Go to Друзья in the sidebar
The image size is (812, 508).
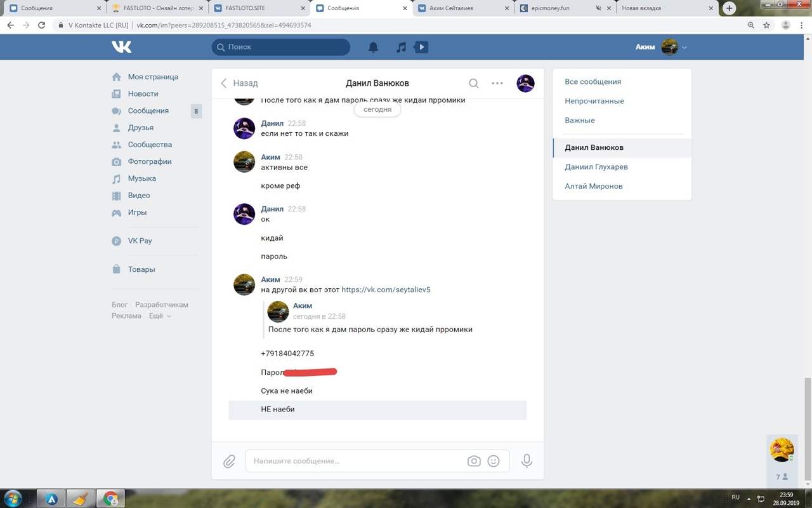click(x=140, y=128)
